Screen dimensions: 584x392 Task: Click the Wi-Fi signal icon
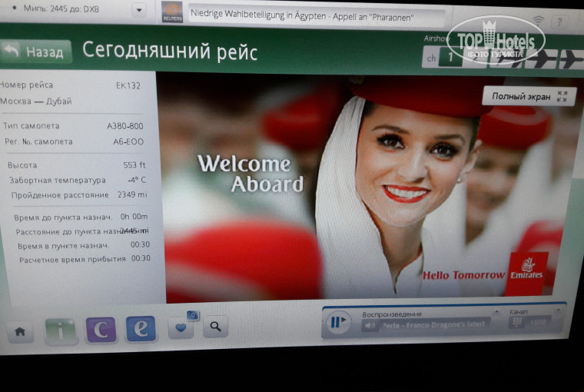click(x=538, y=21)
